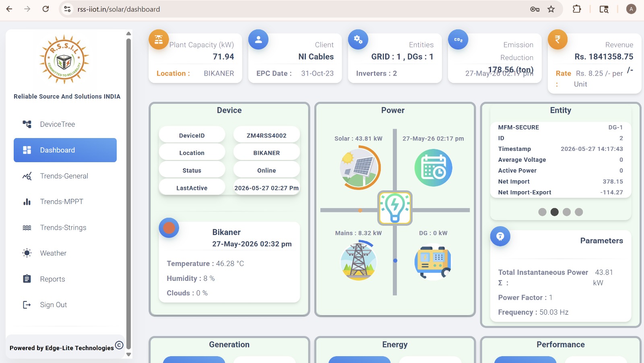Image resolution: width=644 pixels, height=363 pixels.
Task: Click Sign Out link
Action: pos(65,305)
